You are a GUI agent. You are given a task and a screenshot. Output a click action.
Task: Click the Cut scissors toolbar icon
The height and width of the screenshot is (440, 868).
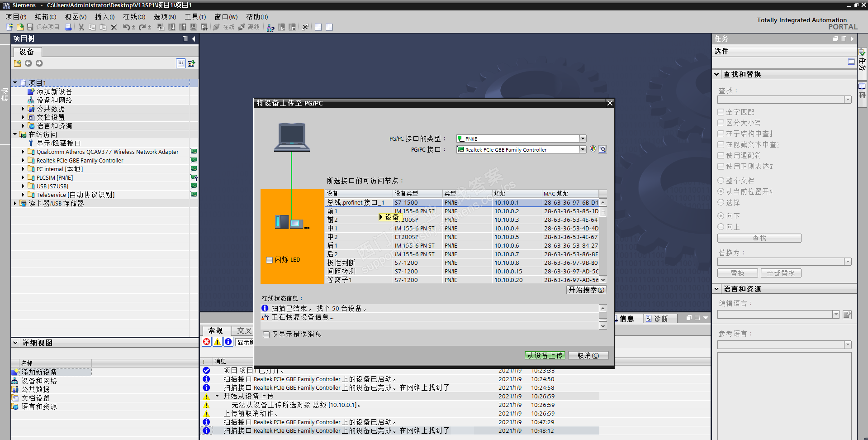(81, 27)
